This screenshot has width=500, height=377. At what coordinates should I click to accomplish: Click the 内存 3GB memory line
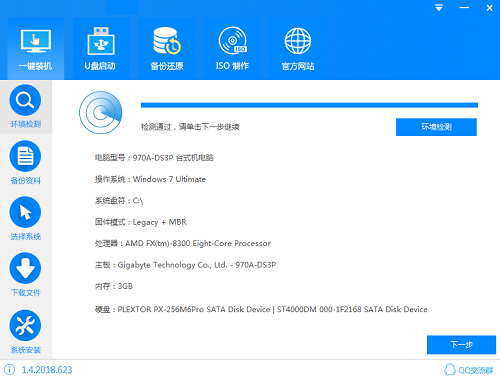114,286
